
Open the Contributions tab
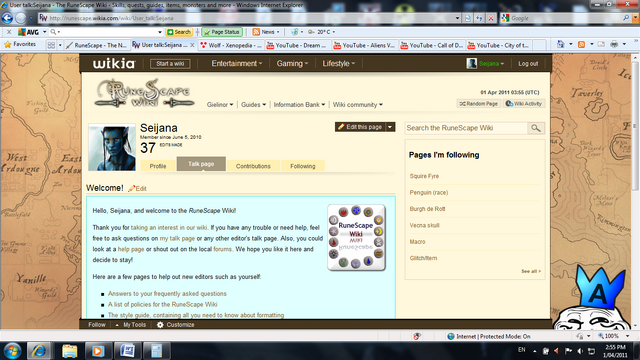[x=253, y=166]
